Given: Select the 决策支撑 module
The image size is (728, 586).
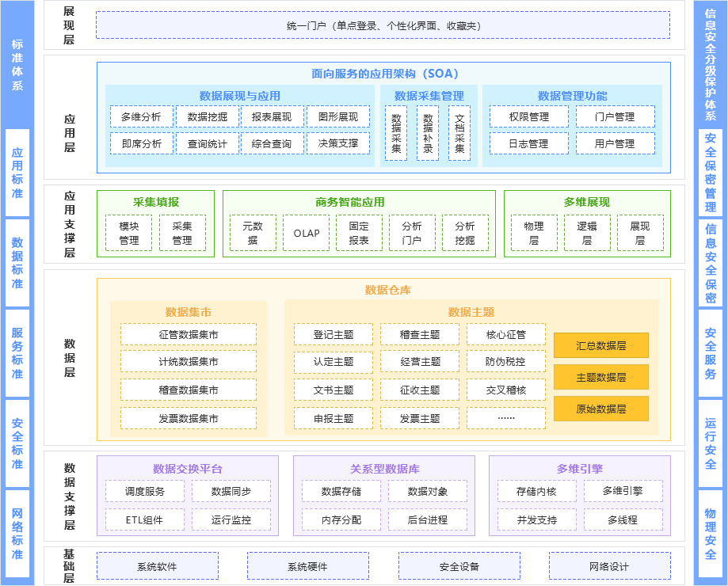Looking at the screenshot, I should click(x=338, y=143).
